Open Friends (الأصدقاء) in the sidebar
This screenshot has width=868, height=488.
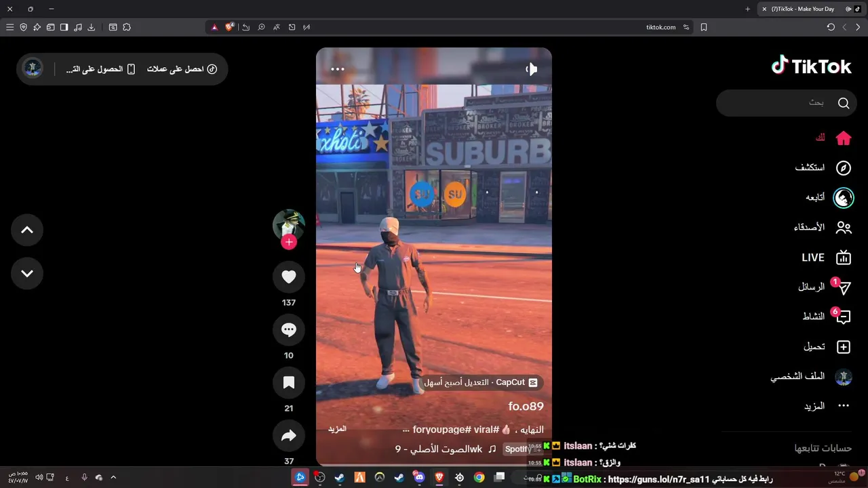coord(822,228)
